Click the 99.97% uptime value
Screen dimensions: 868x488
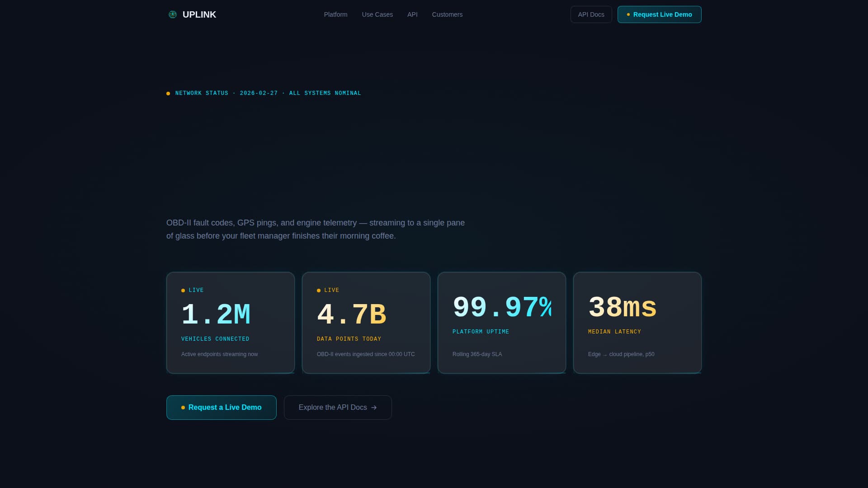(502, 307)
